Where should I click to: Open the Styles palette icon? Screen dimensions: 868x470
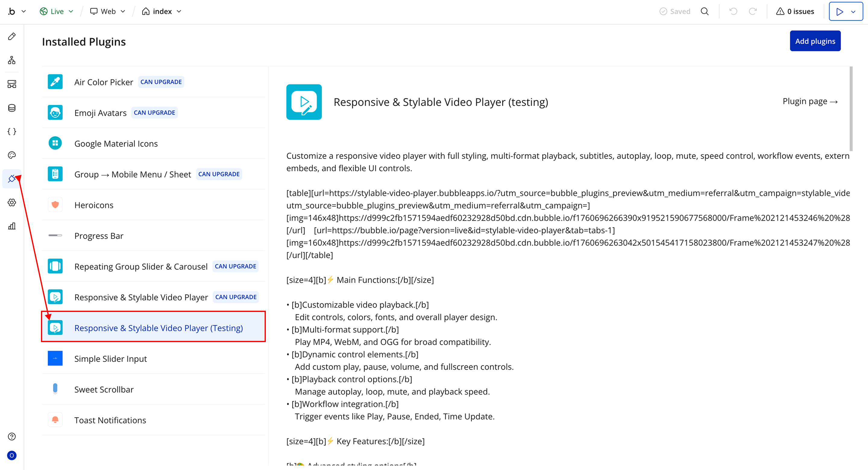click(12, 155)
